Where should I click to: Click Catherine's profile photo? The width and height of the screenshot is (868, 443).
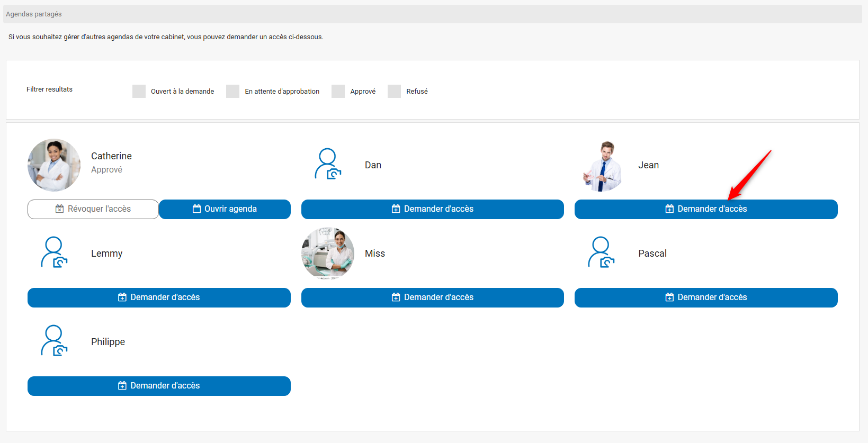coord(54,165)
